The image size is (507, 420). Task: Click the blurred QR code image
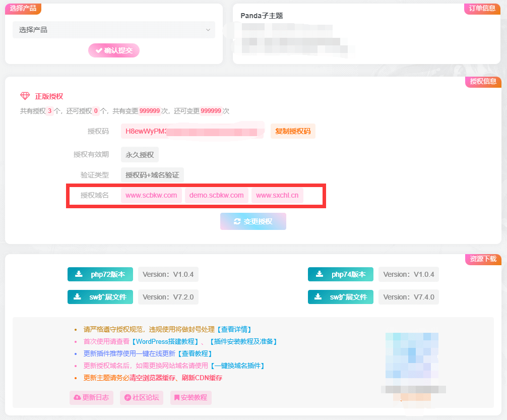tap(412, 355)
